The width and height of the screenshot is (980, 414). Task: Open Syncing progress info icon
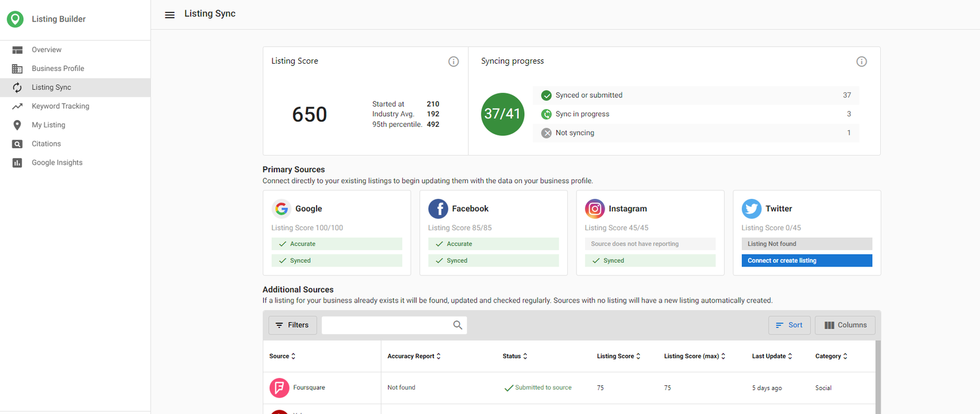(x=861, y=61)
